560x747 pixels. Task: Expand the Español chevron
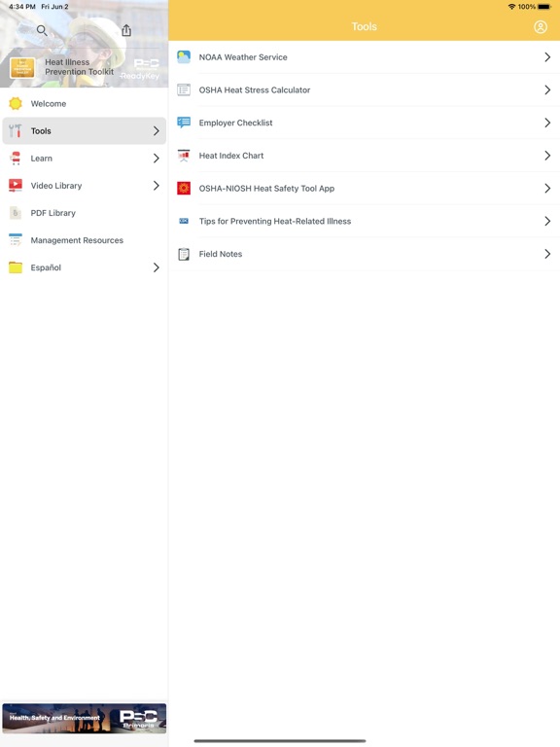[157, 267]
